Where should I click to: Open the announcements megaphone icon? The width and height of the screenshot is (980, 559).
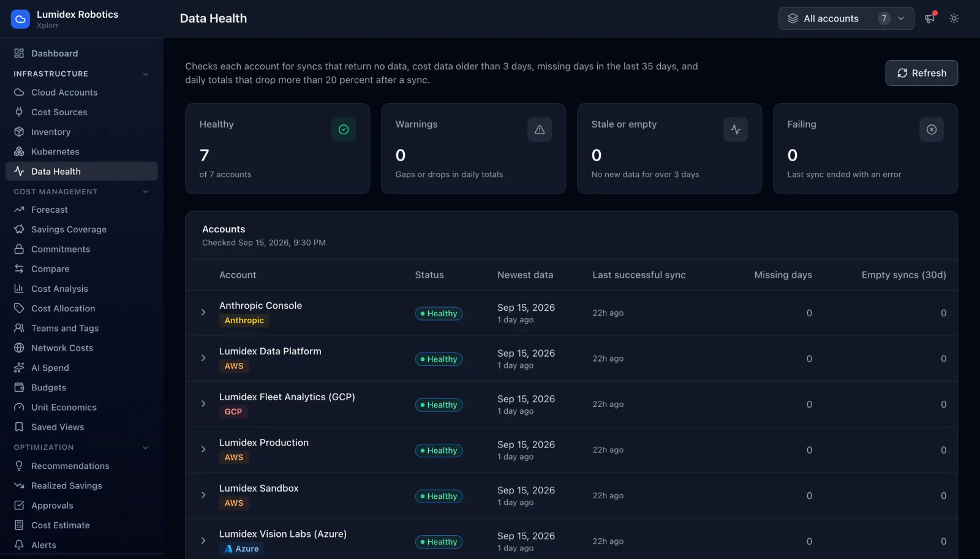click(930, 18)
